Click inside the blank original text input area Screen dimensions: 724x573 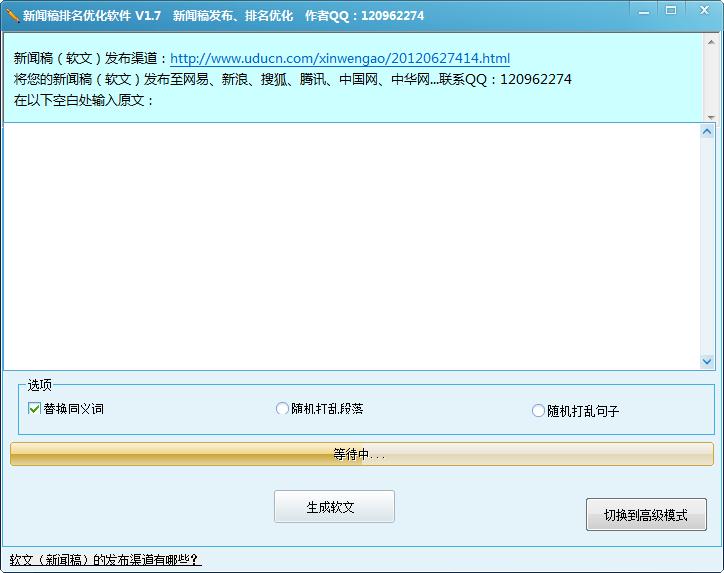pyautogui.click(x=352, y=246)
